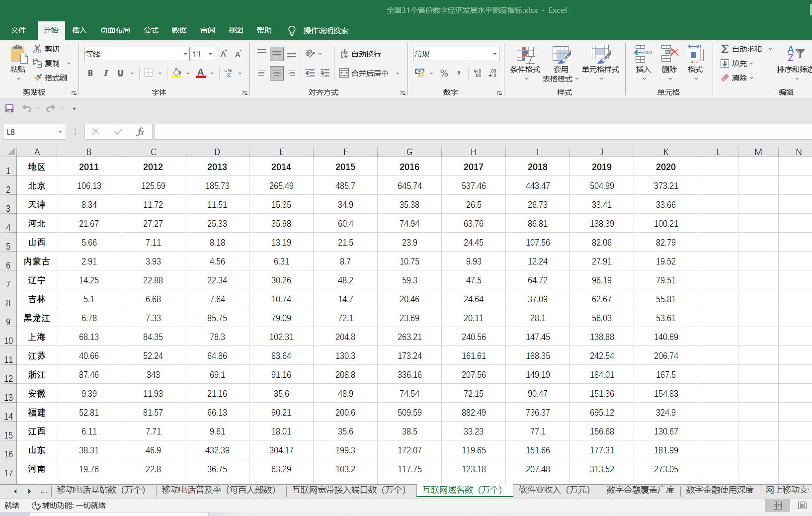This screenshot has width=812, height=516.
Task: Click the Percent Style icon
Action: point(444,73)
